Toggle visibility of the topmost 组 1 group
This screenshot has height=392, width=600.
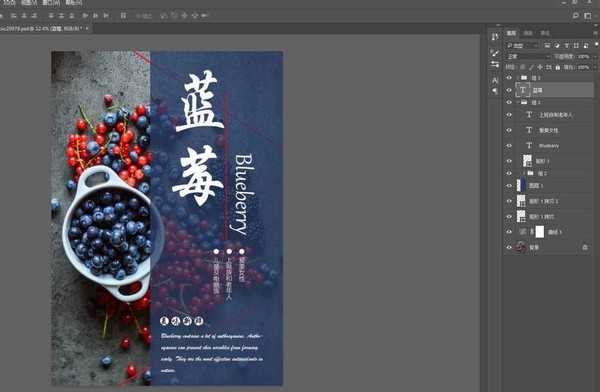point(509,78)
